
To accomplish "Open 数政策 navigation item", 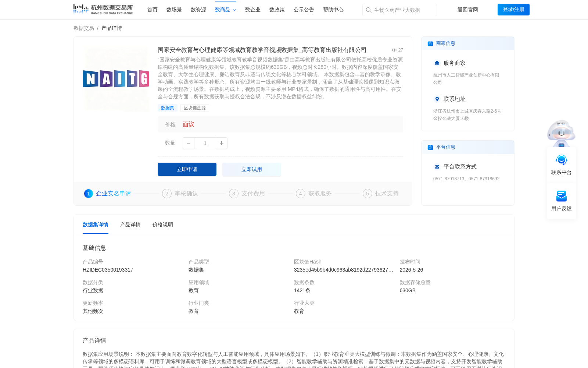I will (277, 10).
